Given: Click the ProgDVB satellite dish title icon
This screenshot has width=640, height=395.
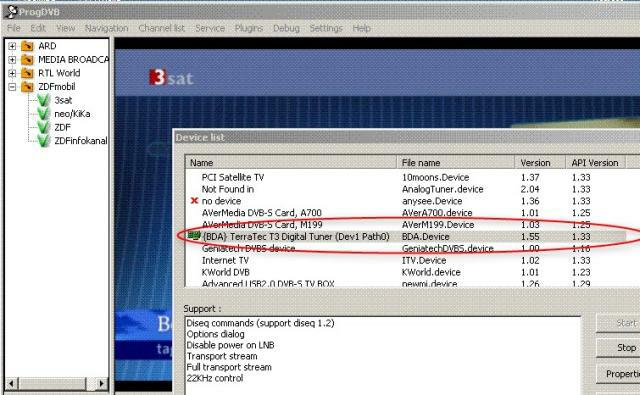Looking at the screenshot, I should (11, 12).
